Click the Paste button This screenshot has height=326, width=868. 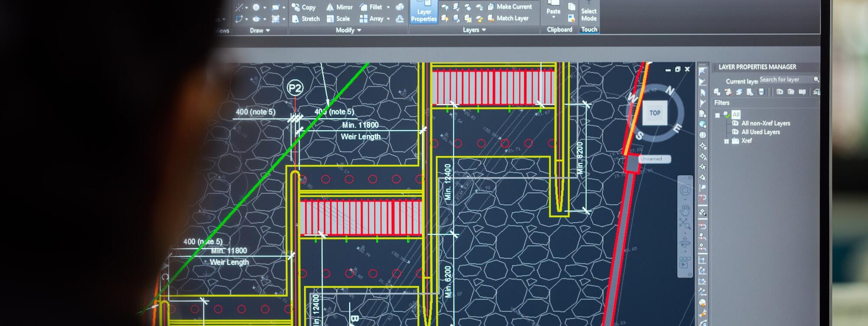coord(553,9)
